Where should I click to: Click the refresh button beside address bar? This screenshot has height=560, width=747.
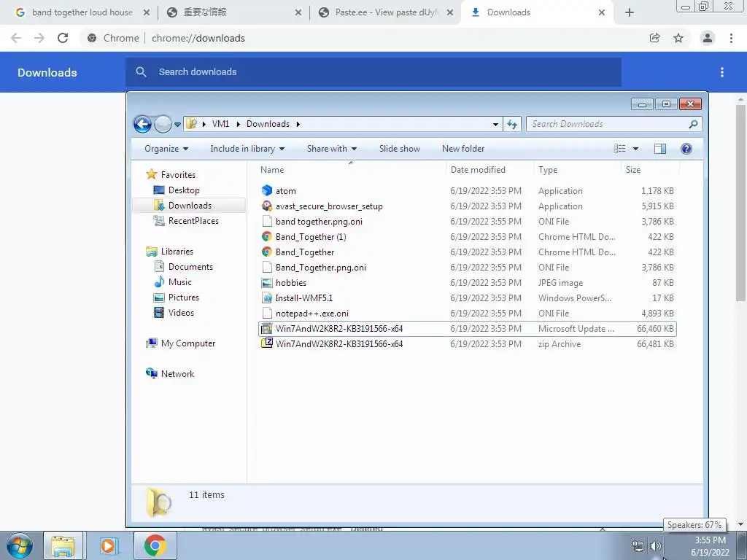tap(512, 124)
